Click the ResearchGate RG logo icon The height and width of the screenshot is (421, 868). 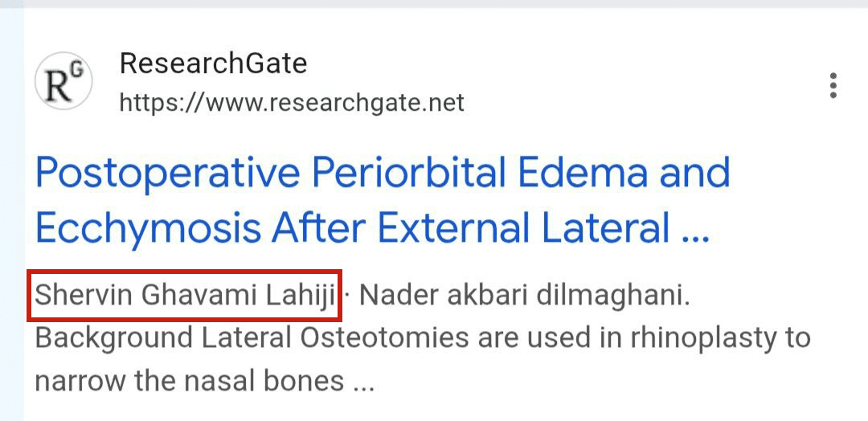click(x=63, y=83)
